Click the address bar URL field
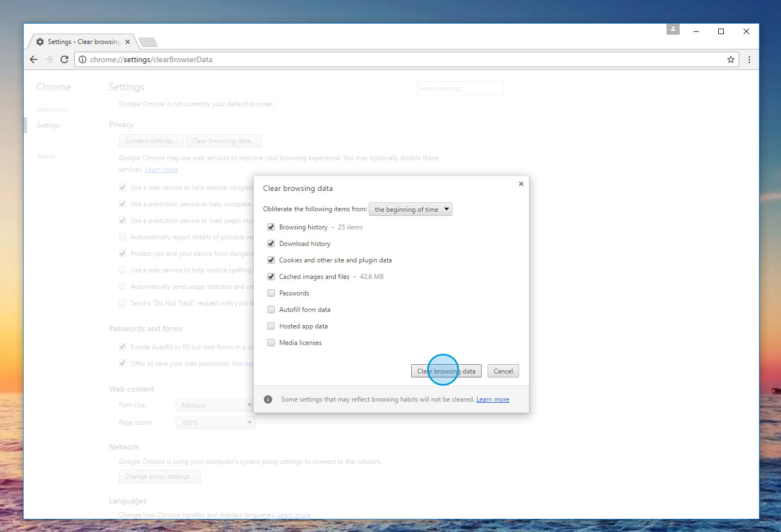781x532 pixels. (x=385, y=59)
